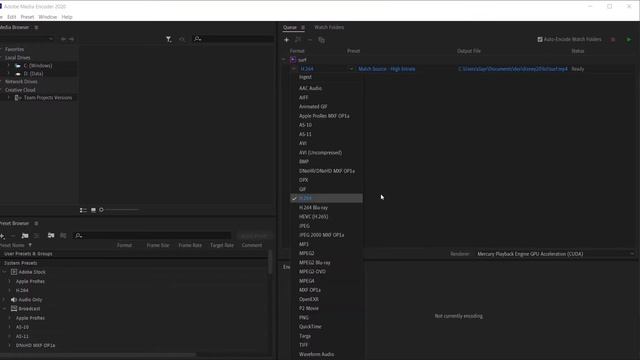Click the Media Browser back arrow icon

point(63,39)
